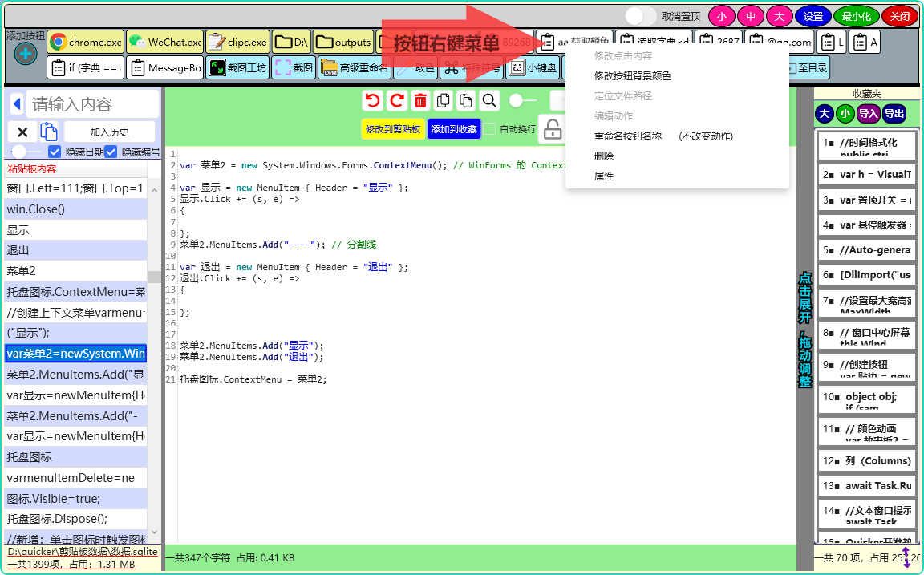Click the 截图工坊 button

[x=238, y=67]
